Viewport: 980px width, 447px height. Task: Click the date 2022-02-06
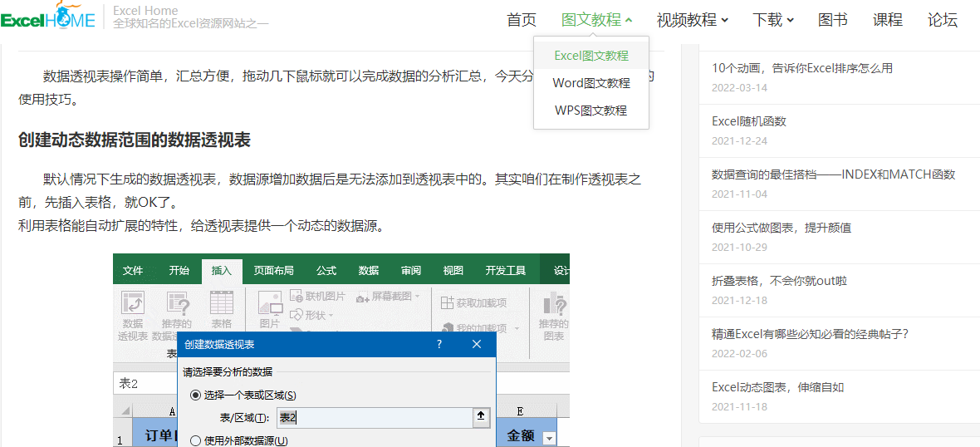click(x=739, y=353)
